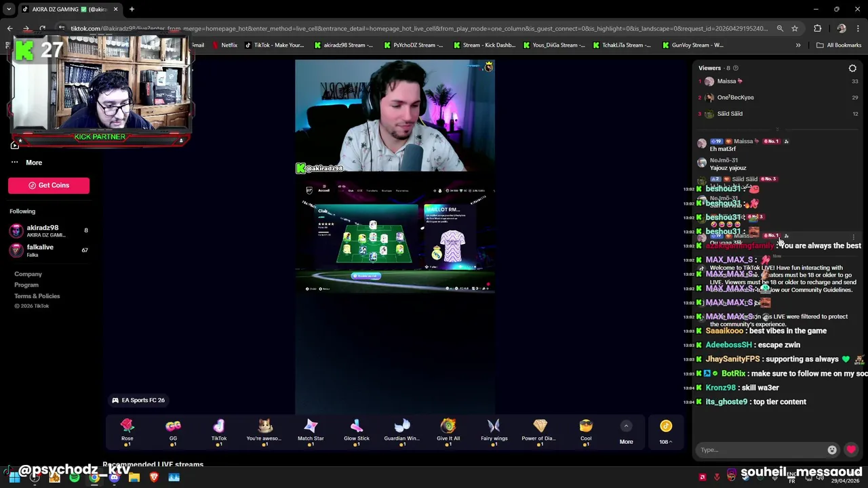Open Stream - Kick Dashboard bookmark
Image resolution: width=868 pixels, height=488 pixels.
pyautogui.click(x=484, y=45)
